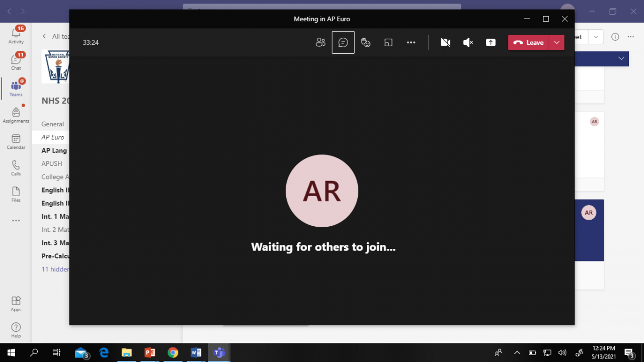Open battery status in system tray
Image resolution: width=644 pixels, height=362 pixels.
point(532,352)
